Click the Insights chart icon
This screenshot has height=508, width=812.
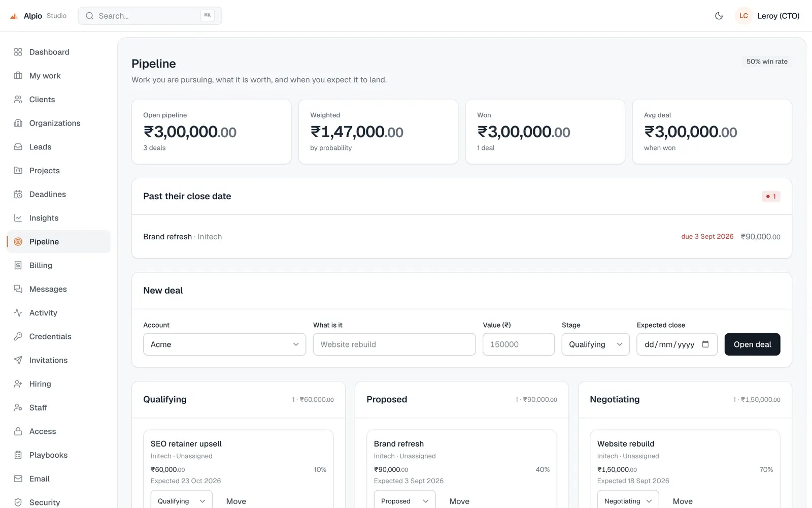coord(18,218)
